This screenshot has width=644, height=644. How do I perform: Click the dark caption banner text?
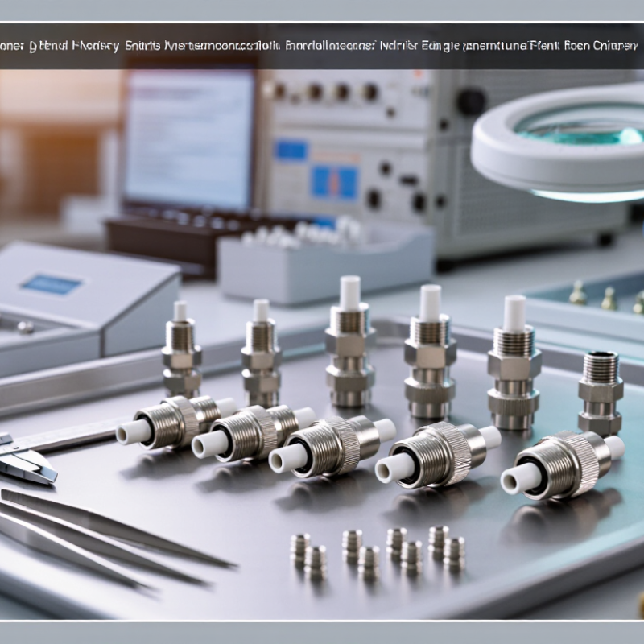[320, 46]
